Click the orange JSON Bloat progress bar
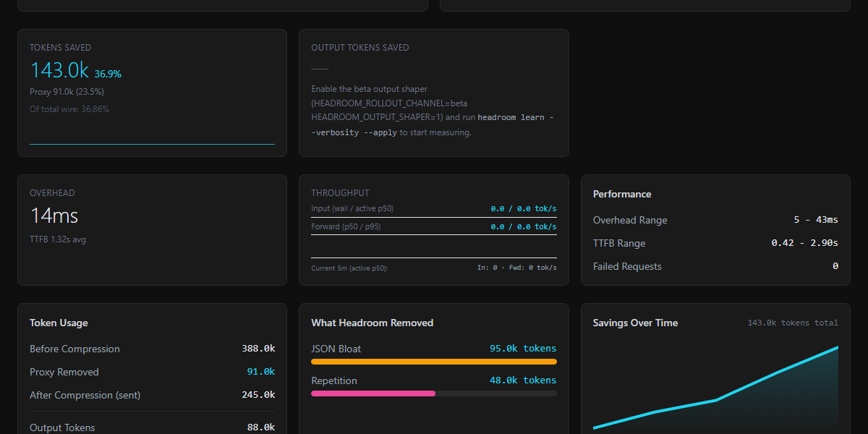 [434, 362]
